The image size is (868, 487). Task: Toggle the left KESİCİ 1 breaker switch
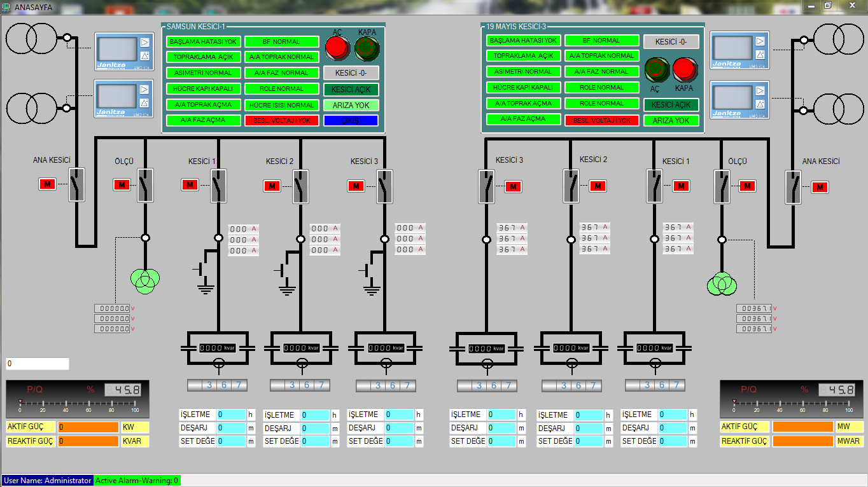click(x=220, y=185)
